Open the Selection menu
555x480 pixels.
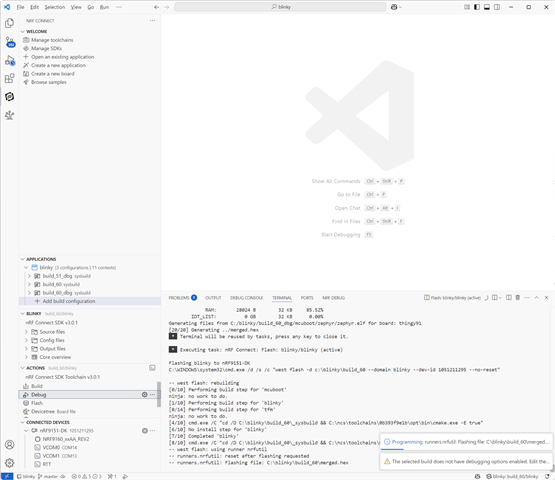[x=55, y=7]
